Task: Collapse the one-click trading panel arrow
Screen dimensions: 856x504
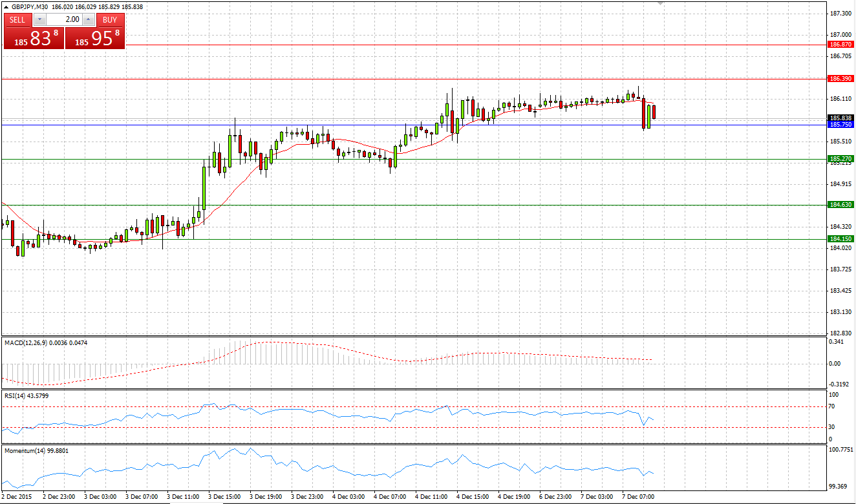Action: (x=6, y=6)
